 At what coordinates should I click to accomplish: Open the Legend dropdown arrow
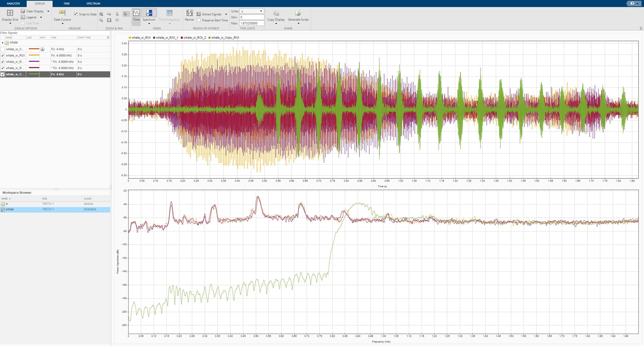coord(41,17)
